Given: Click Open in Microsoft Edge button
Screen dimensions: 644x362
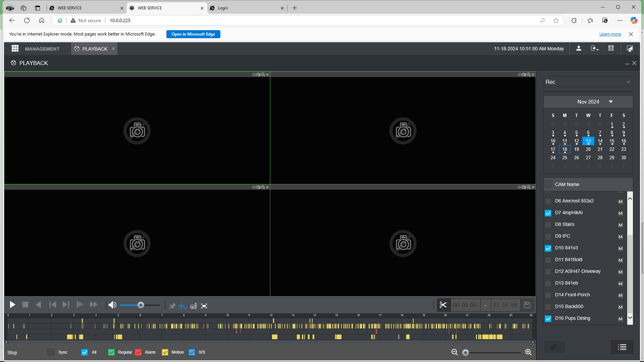Looking at the screenshot, I should click(193, 34).
